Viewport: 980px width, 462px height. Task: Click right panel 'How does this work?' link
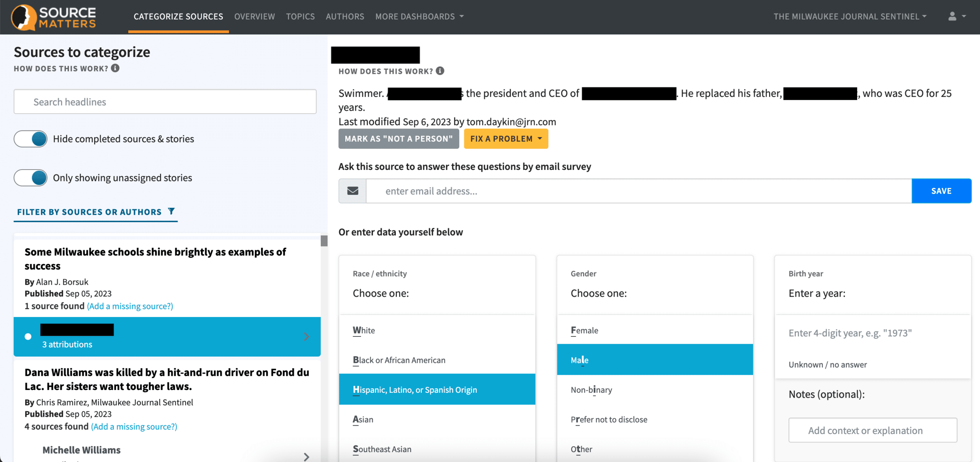pyautogui.click(x=386, y=71)
